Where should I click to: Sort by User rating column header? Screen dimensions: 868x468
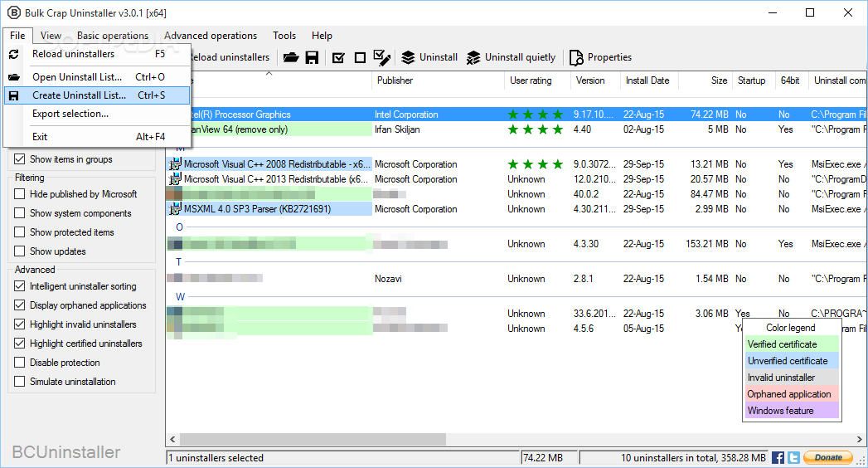click(537, 80)
